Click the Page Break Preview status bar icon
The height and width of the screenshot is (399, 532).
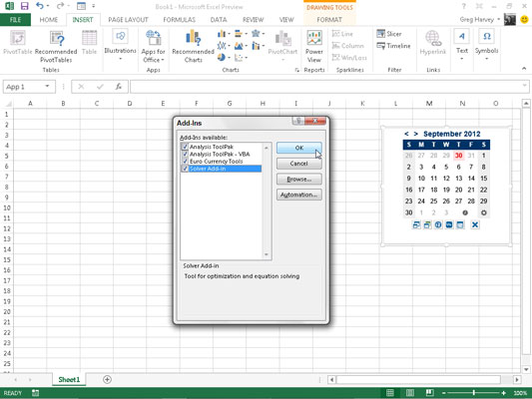(x=429, y=393)
